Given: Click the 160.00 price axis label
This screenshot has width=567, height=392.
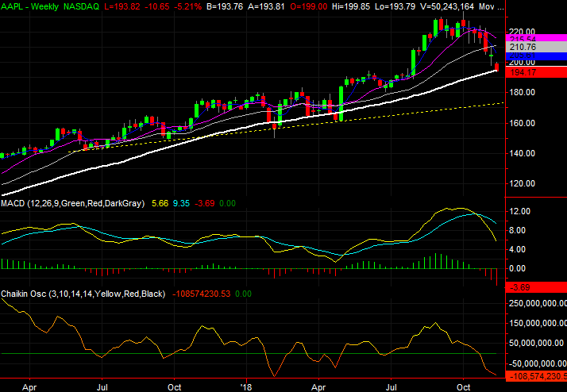Looking at the screenshot, I should tap(523, 123).
